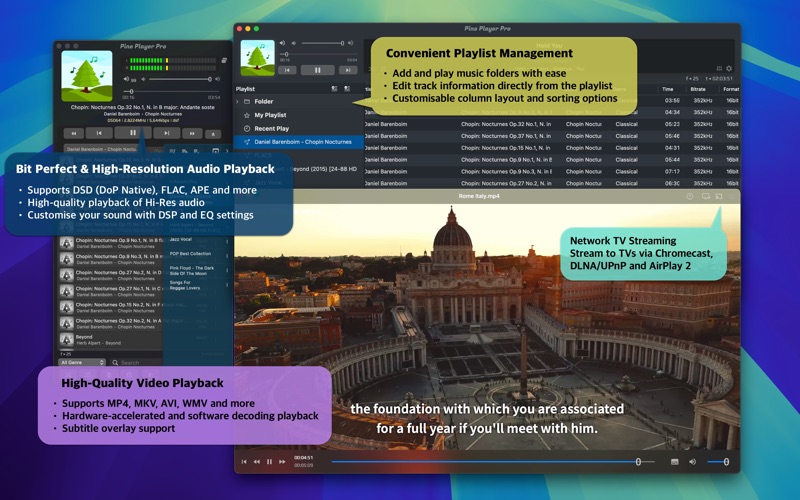Mute audio using main window speaker icon
Image resolution: width=800 pixels, height=500 pixels.
coord(282,43)
